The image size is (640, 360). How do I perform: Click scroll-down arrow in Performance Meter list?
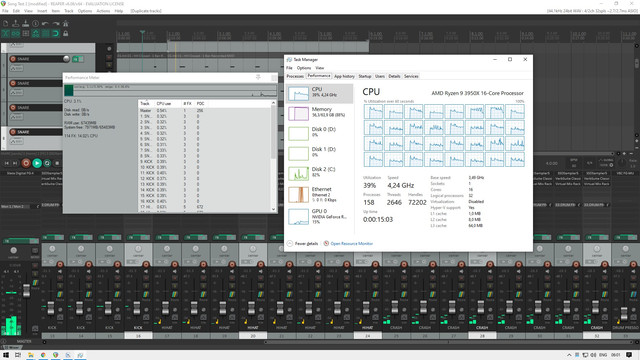273,209
